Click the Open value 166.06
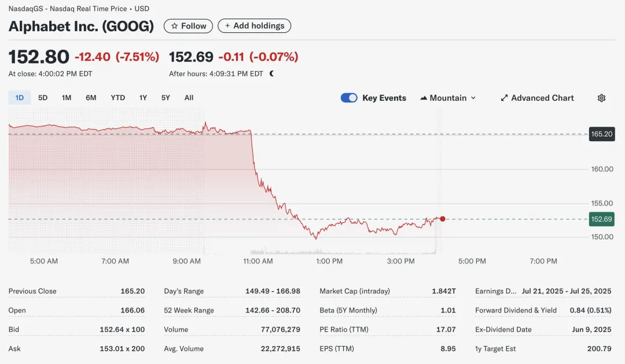This screenshot has height=364, width=625. pyautogui.click(x=133, y=310)
